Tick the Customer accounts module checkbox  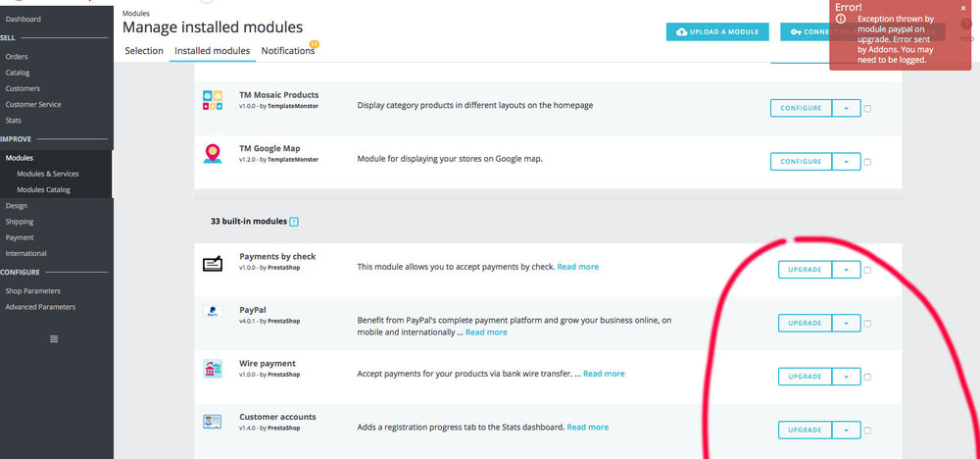(867, 431)
